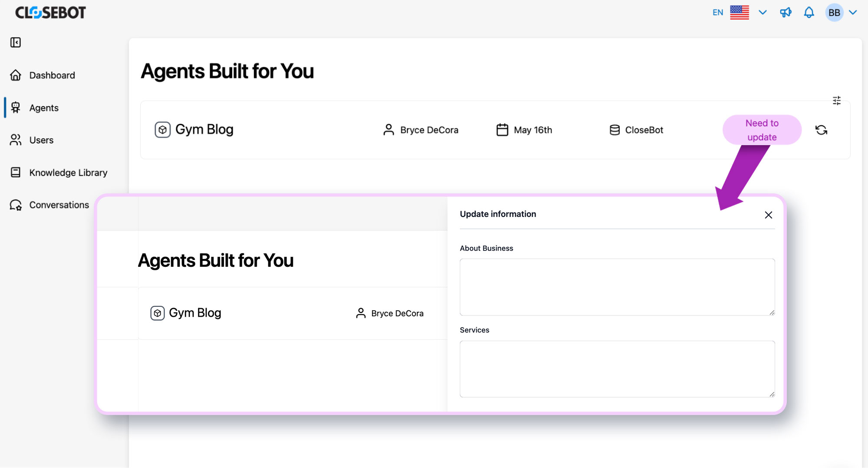This screenshot has width=868, height=468.
Task: Close the Update information panel
Action: 768,215
